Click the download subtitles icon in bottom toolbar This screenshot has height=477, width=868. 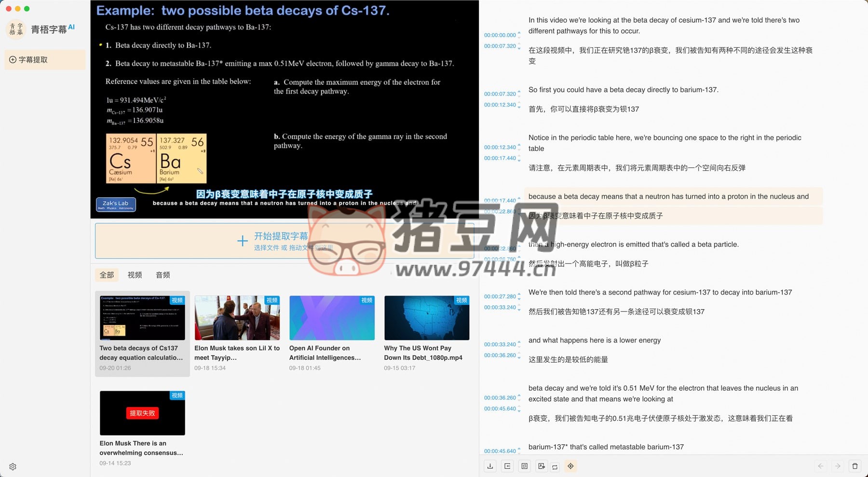click(490, 466)
